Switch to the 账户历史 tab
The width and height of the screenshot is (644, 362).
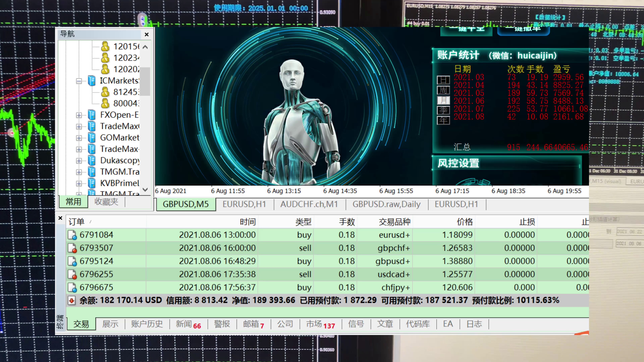click(x=147, y=324)
